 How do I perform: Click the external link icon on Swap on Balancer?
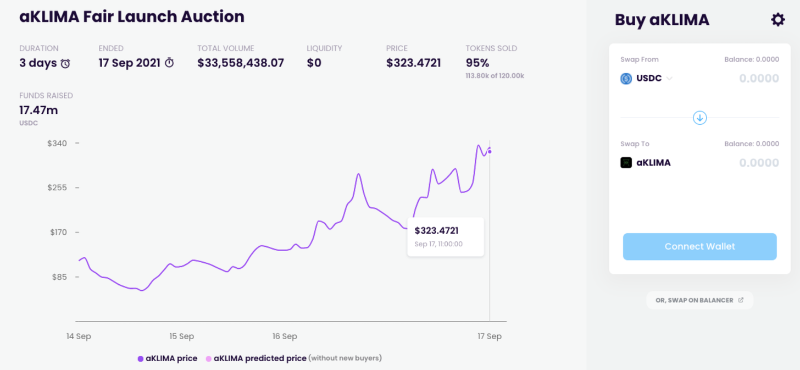(x=741, y=300)
